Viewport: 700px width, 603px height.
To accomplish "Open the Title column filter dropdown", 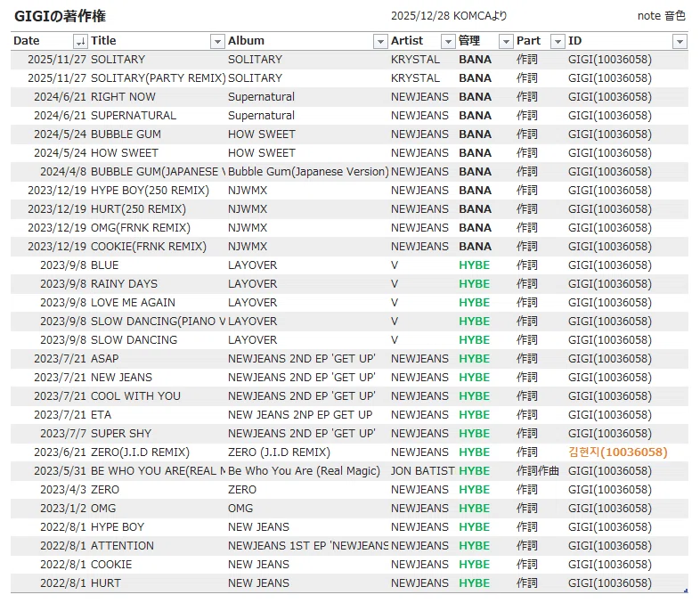I will pyautogui.click(x=217, y=42).
